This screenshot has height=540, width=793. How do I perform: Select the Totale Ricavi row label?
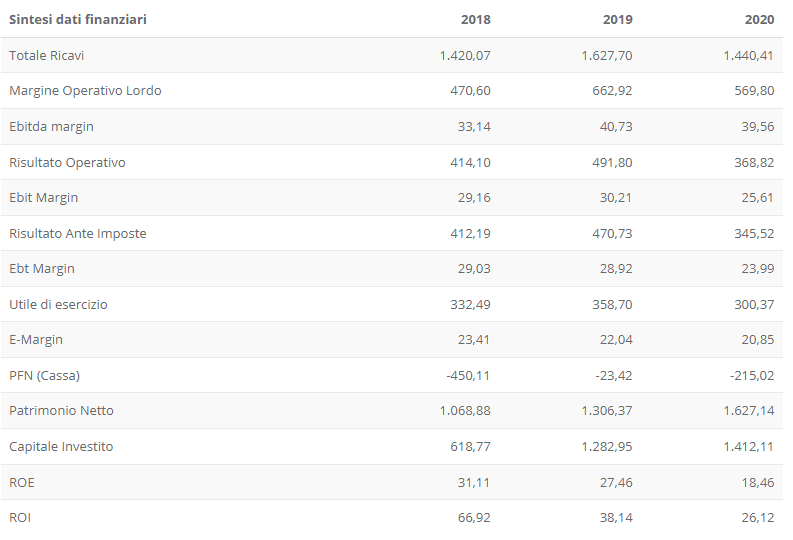47,55
